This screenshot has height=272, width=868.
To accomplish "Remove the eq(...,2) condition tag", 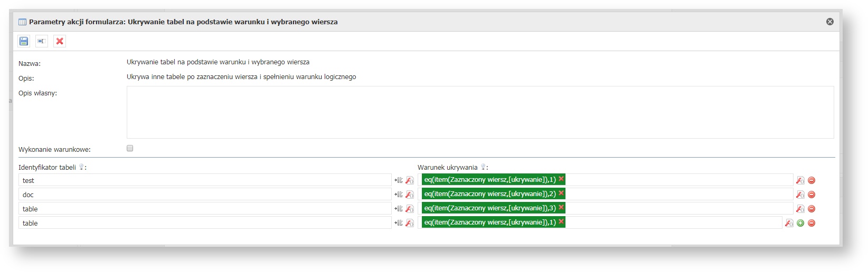I will click(x=561, y=193).
